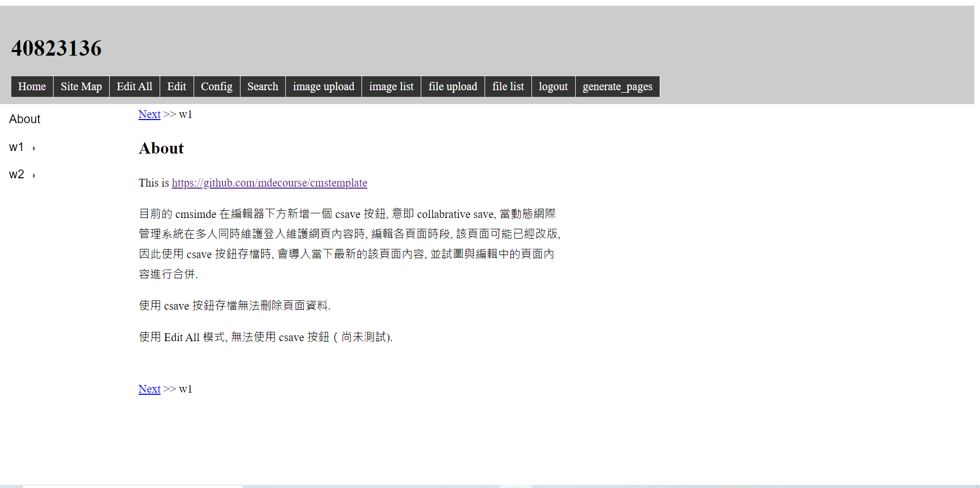Viewport: 980px width, 488px height.
Task: Select w2 in the sidebar
Action: click(x=16, y=175)
